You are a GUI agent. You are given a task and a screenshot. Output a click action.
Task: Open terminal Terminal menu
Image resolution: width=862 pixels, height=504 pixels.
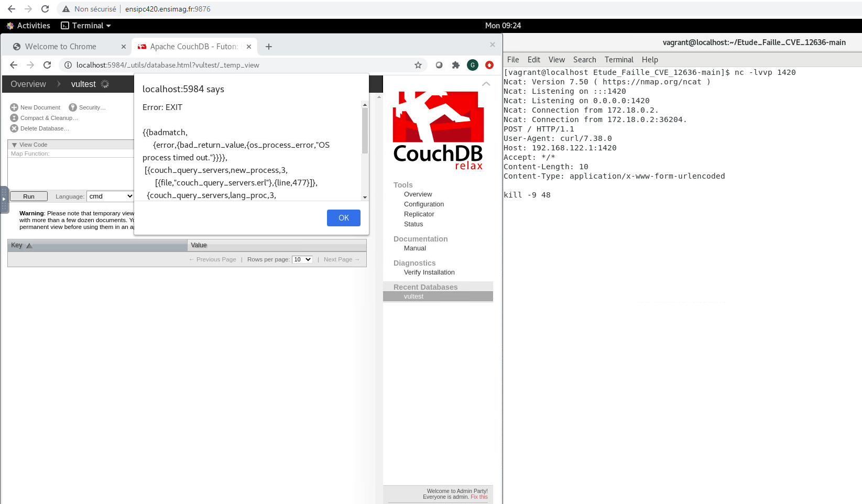click(619, 60)
